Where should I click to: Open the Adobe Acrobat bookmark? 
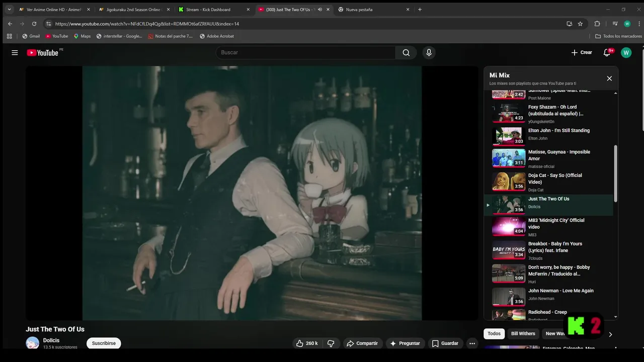click(x=217, y=36)
